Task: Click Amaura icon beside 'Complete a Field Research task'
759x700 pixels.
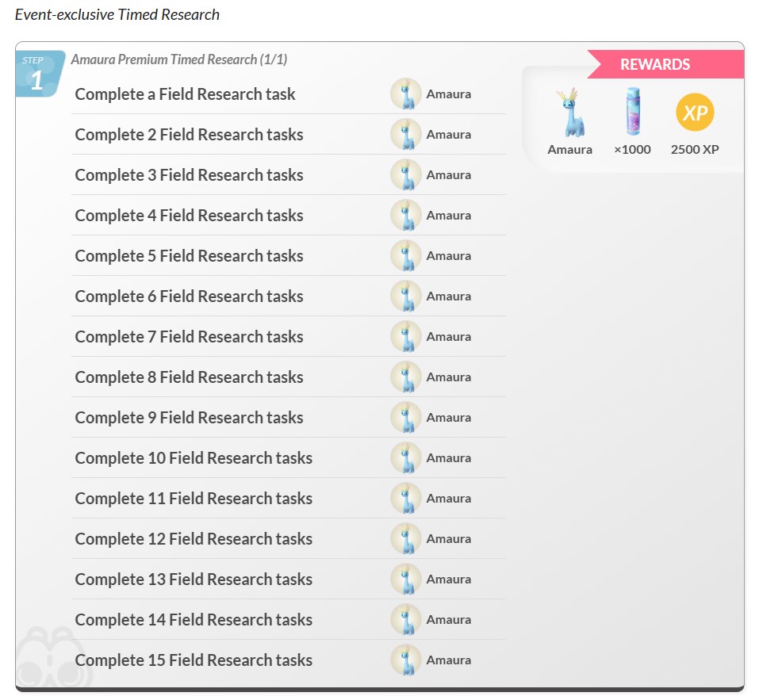Action: tap(406, 94)
